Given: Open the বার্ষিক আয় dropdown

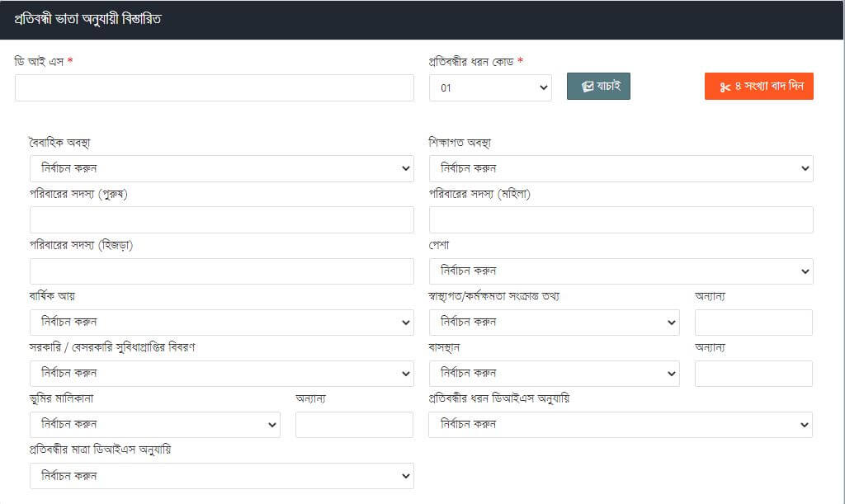Looking at the screenshot, I should point(221,322).
